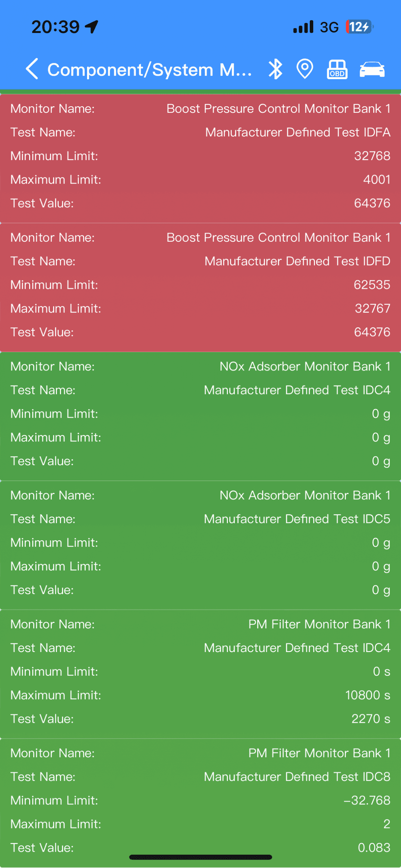Tap PM Filter Test Value 2270 s
The height and width of the screenshot is (868, 401).
(371, 719)
